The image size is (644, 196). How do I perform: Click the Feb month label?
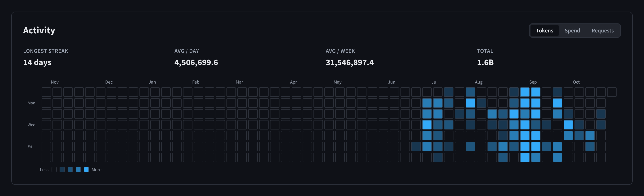click(x=196, y=82)
